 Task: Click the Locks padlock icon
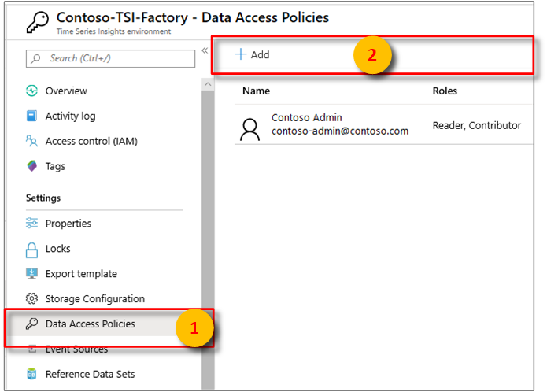click(32, 249)
